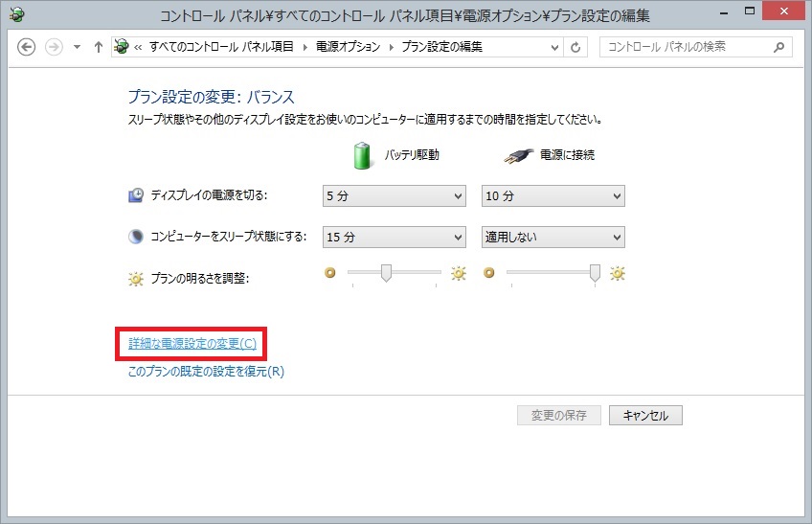Close the plan settings window
Screen dimensions: 812x524
tap(783, 11)
